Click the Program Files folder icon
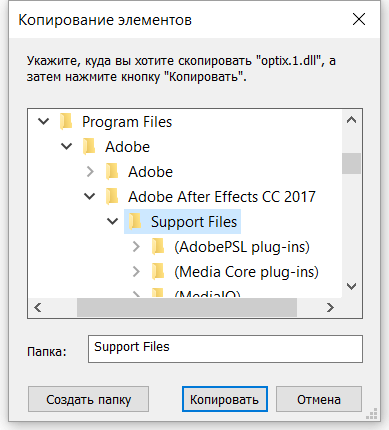 point(66,122)
